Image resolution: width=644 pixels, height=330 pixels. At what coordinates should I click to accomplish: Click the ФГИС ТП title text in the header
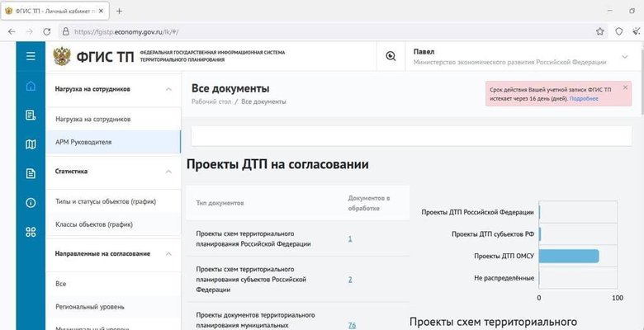[105, 57]
